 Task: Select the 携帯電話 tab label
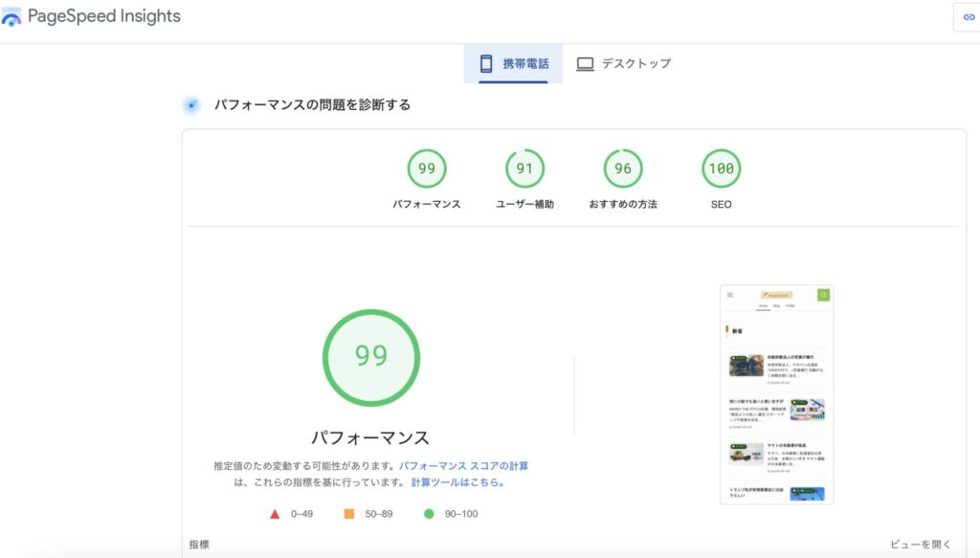click(x=525, y=64)
